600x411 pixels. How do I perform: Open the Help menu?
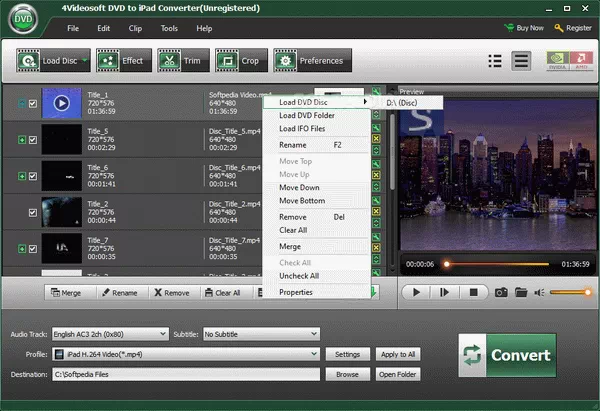(x=204, y=28)
